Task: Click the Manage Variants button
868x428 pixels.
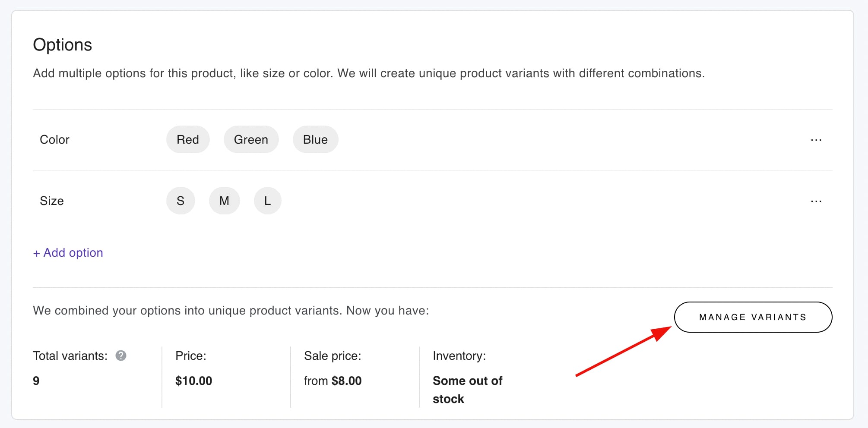Action: click(753, 317)
